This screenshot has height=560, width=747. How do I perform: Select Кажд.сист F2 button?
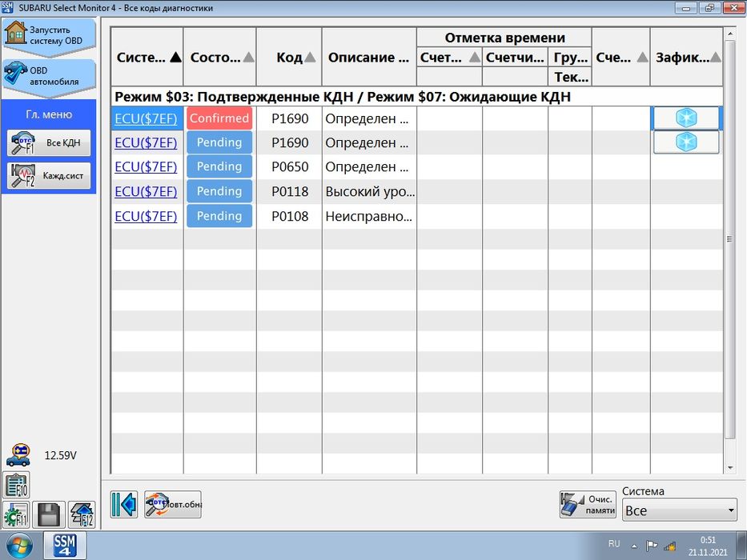point(49,176)
